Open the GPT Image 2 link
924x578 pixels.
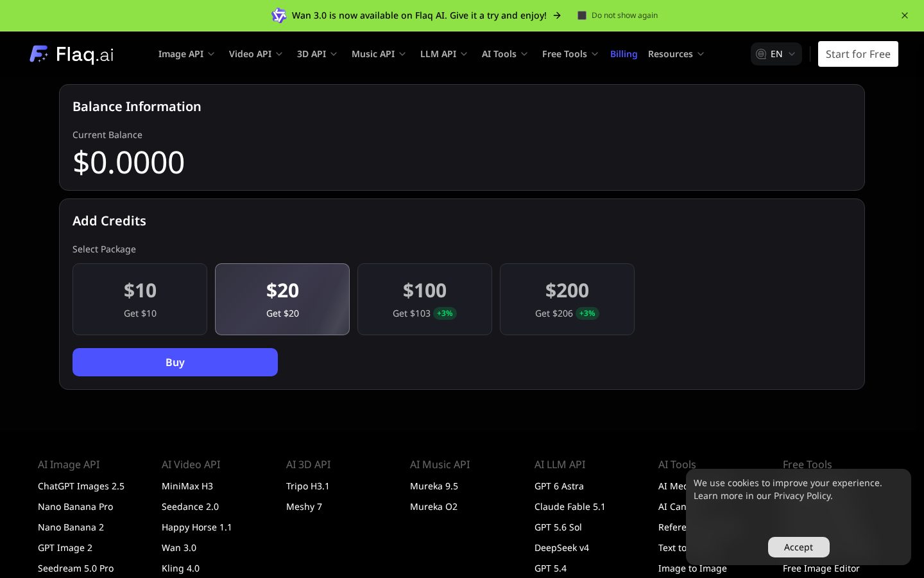click(65, 548)
